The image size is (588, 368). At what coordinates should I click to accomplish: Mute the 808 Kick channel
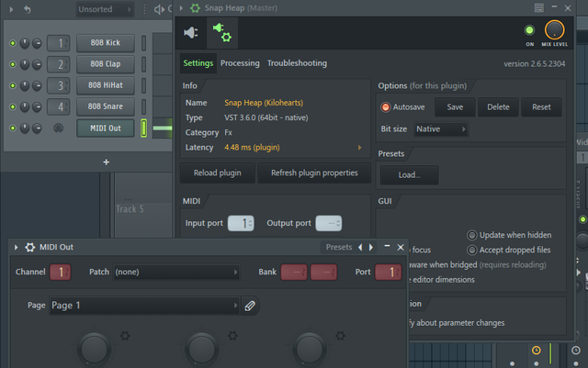pos(12,43)
